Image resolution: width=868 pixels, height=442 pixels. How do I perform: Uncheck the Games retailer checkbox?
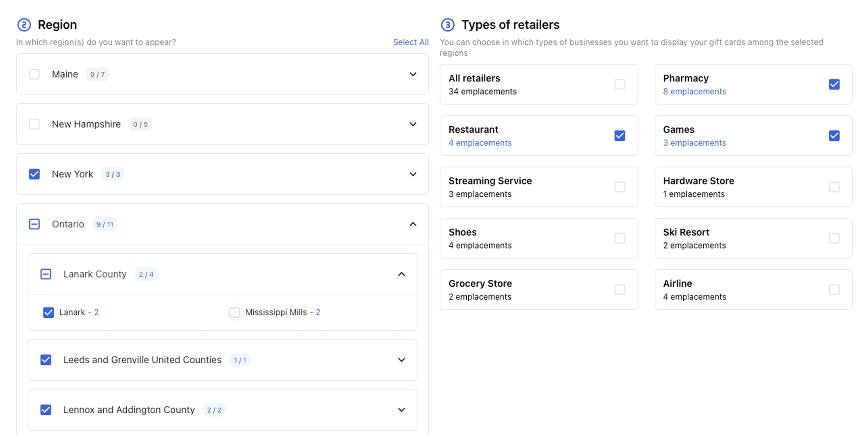pyautogui.click(x=834, y=135)
